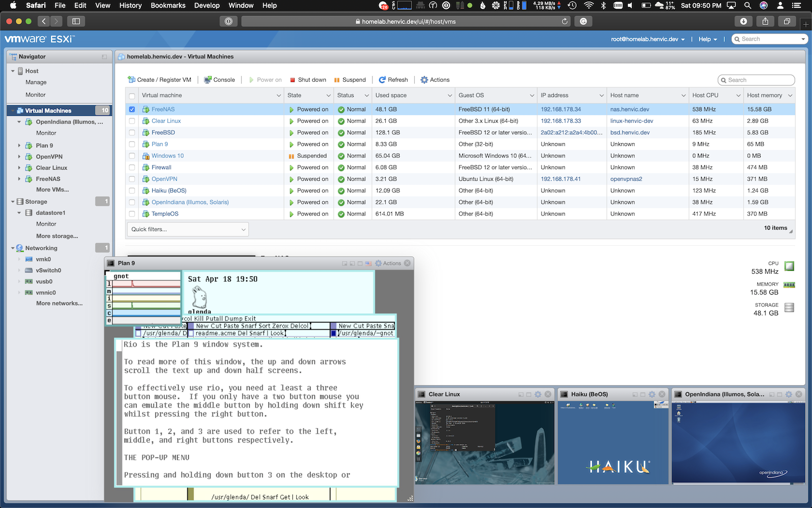
Task: Open the Help dropdown menu
Action: (707, 39)
